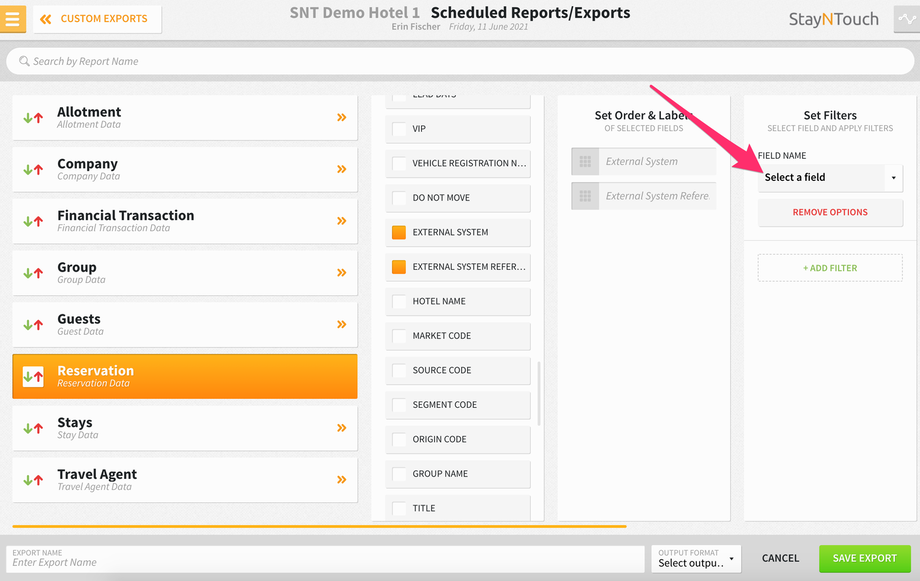
Task: Click the Allotment up-down arrows icon
Action: coord(33,117)
